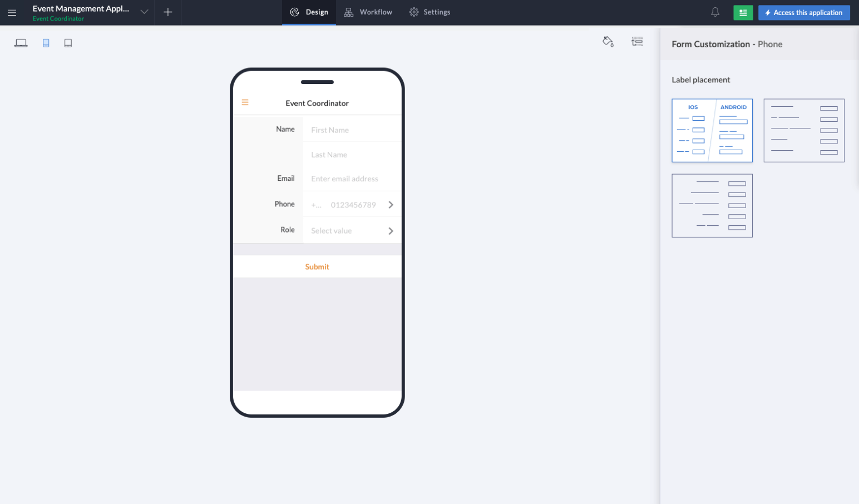
Task: Open the notifications bell
Action: (x=715, y=12)
